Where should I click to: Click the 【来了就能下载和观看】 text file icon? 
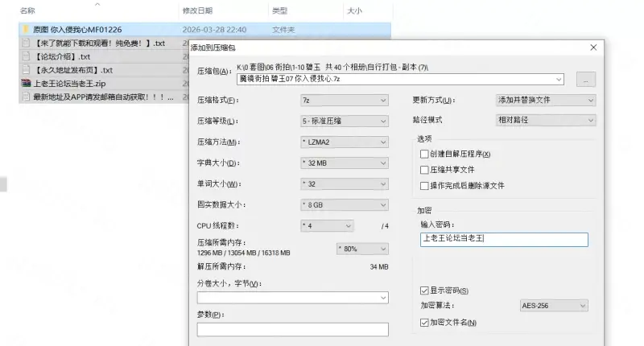(26, 43)
